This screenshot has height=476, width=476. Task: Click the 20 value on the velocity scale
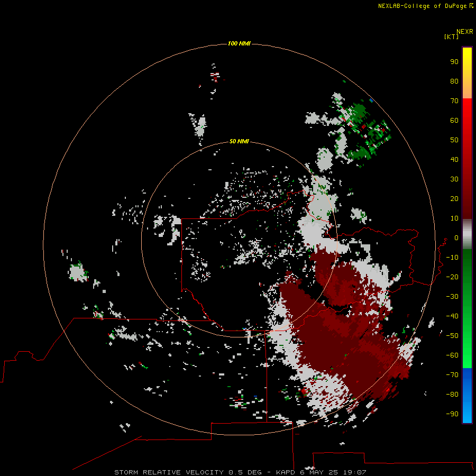pos(454,199)
